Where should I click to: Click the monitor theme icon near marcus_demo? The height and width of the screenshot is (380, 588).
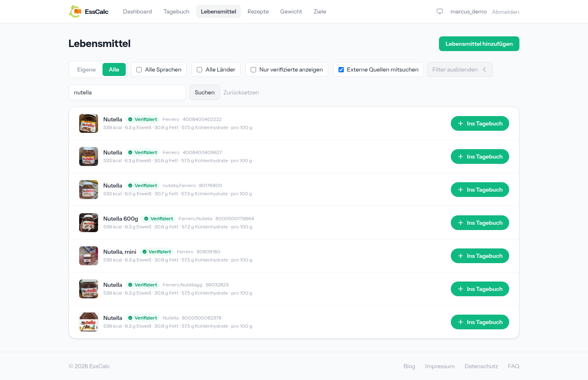tap(440, 11)
